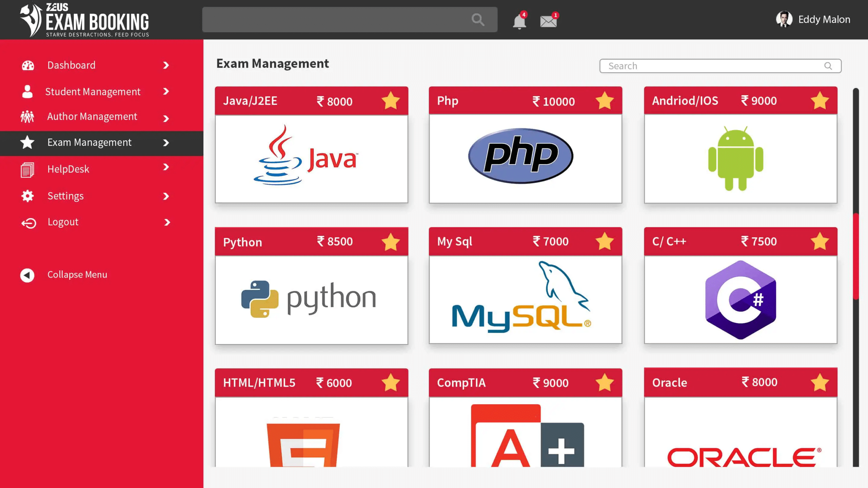This screenshot has width=868, height=488.
Task: Click the Settings gear icon
Action: (x=27, y=196)
